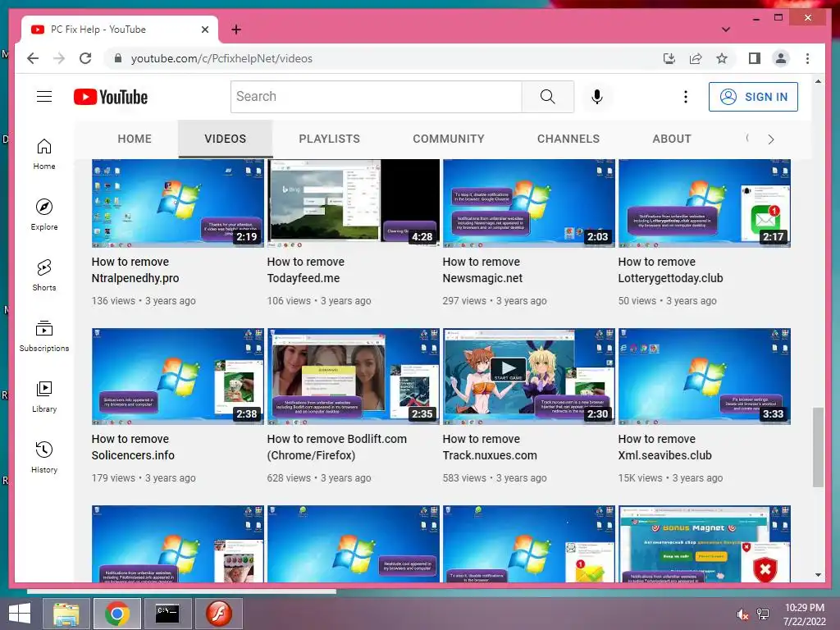This screenshot has width=840, height=630.
Task: Click the scrollbar up arrow
Action: pyautogui.click(x=818, y=81)
